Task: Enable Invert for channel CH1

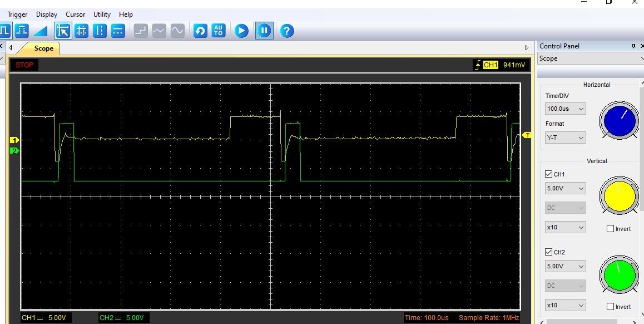Action: (x=611, y=229)
